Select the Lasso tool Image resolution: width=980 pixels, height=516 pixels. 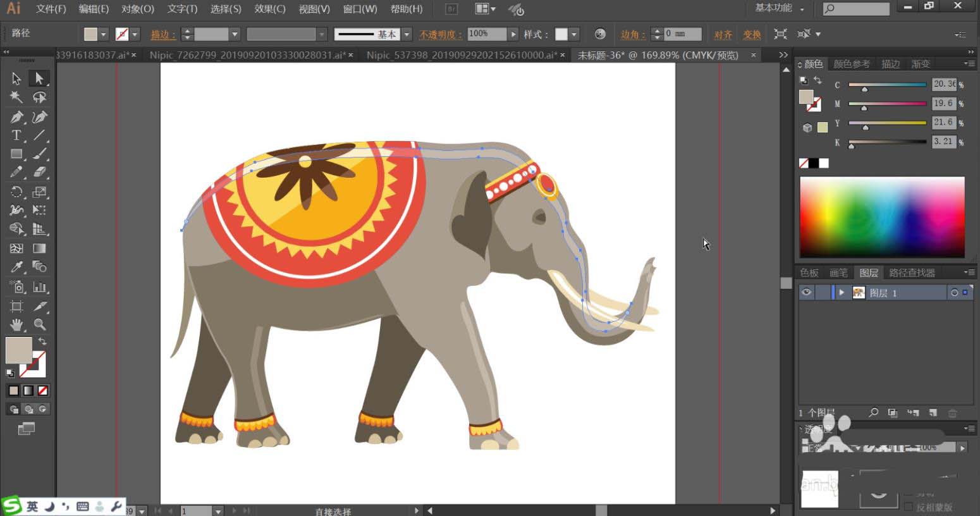click(39, 97)
